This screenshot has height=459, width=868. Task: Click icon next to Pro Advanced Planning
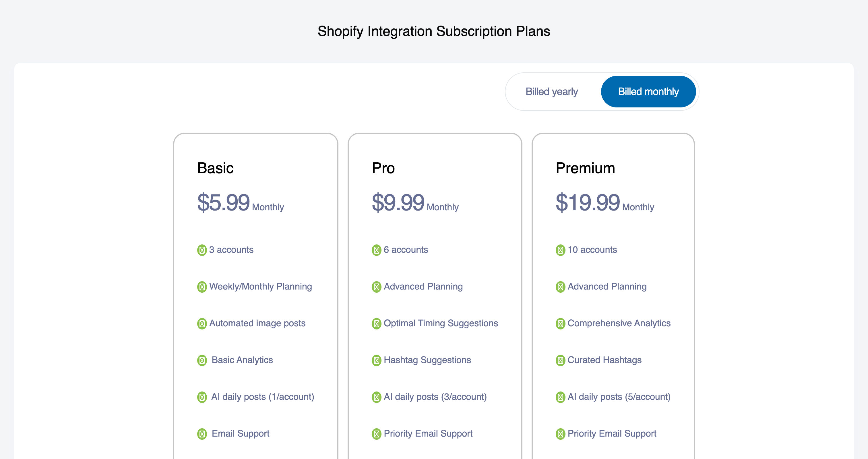click(376, 287)
